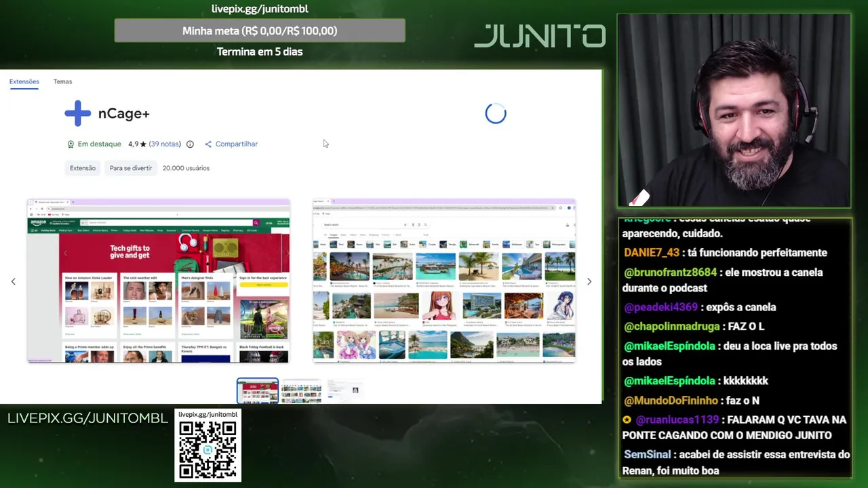The image size is (868, 488).
Task: Click SemSinal chat username
Action: [647, 455]
